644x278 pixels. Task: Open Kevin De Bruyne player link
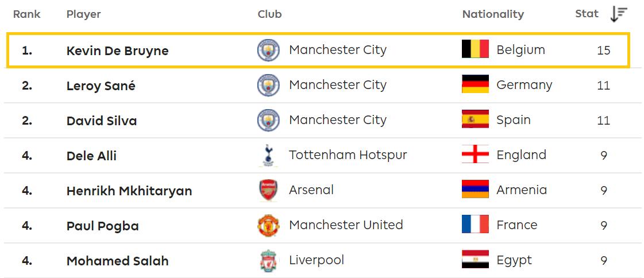[117, 51]
